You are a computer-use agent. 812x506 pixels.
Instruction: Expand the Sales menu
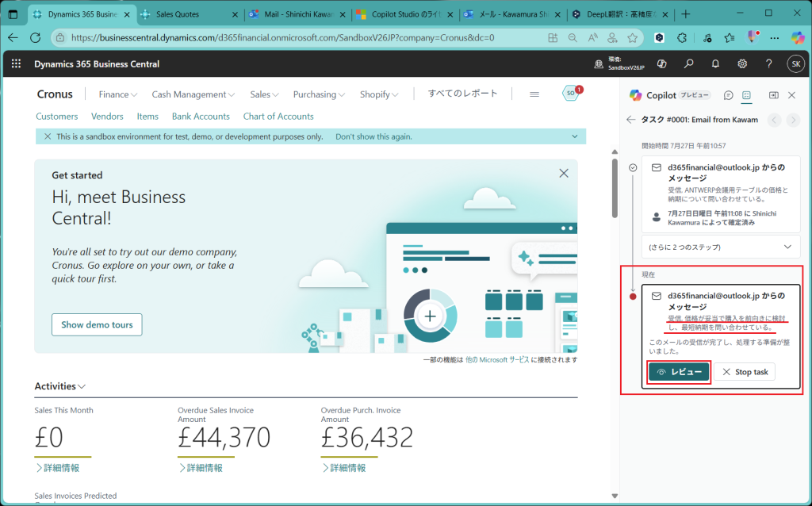pos(264,94)
